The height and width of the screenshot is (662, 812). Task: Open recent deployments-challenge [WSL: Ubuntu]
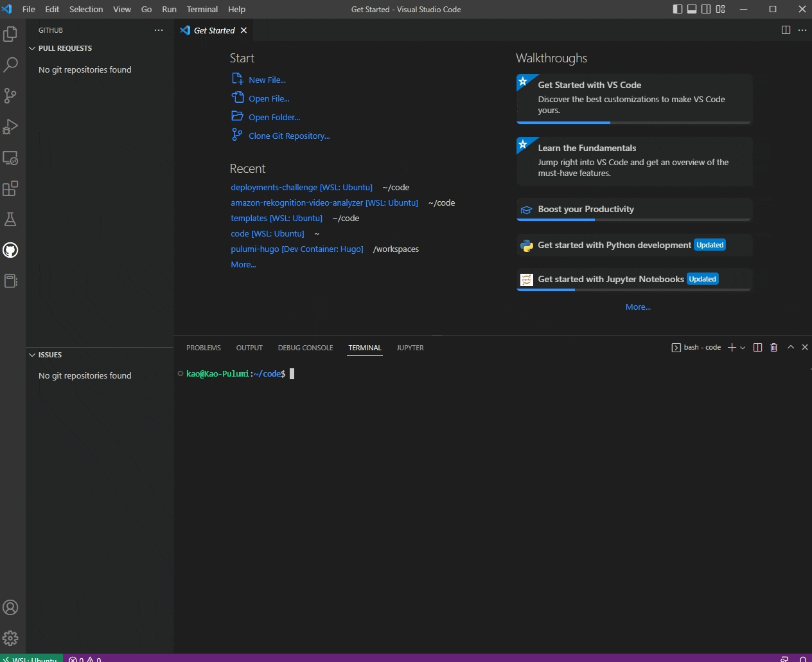tap(301, 187)
